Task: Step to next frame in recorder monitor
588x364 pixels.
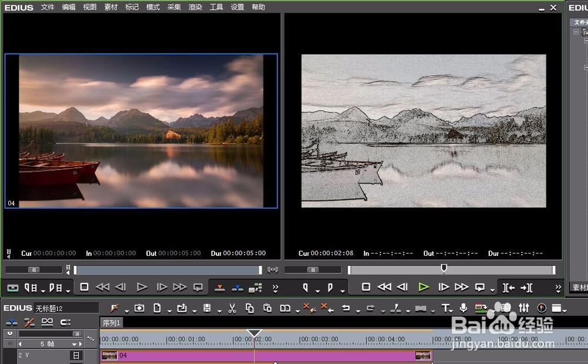Action: tap(443, 287)
